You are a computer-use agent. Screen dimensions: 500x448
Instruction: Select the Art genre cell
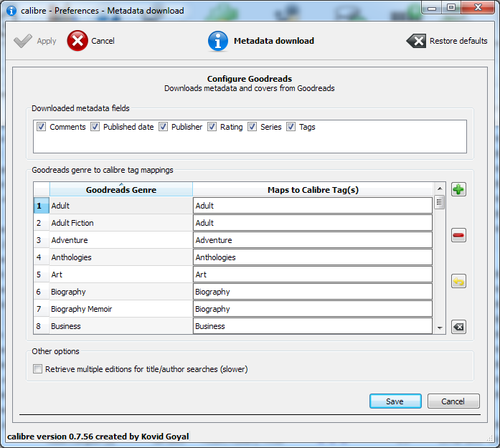(x=121, y=275)
